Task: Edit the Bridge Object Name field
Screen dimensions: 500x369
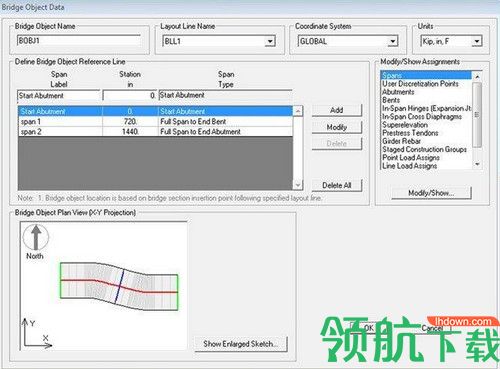Action: coord(79,41)
